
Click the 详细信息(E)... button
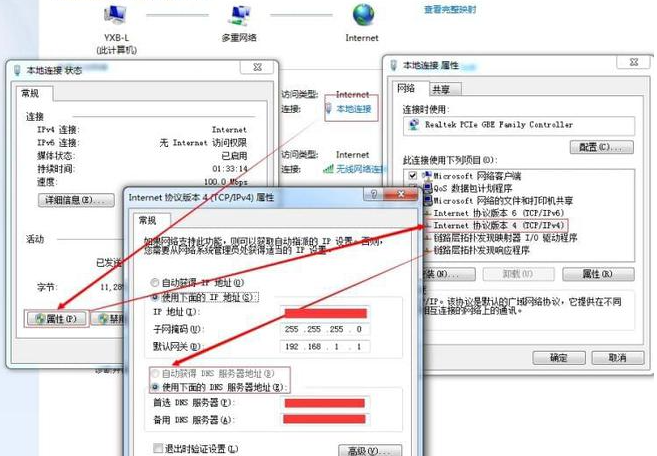click(x=74, y=200)
